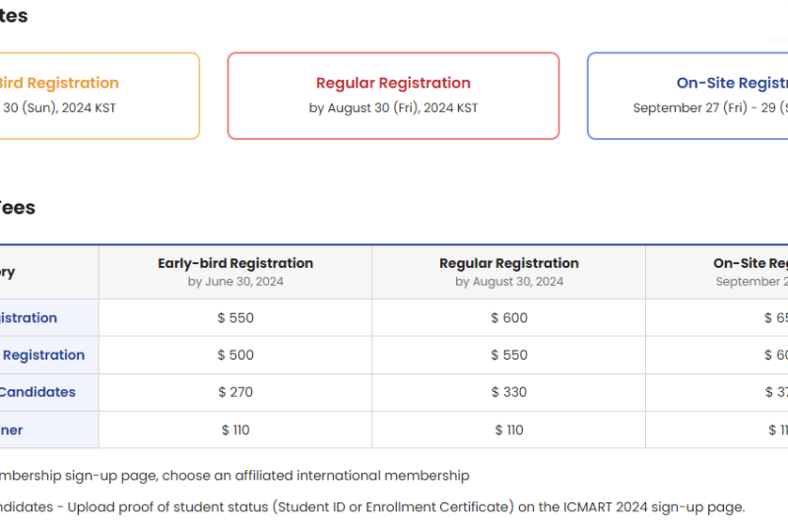Select the orange Early-Bird Registration card

(99, 96)
